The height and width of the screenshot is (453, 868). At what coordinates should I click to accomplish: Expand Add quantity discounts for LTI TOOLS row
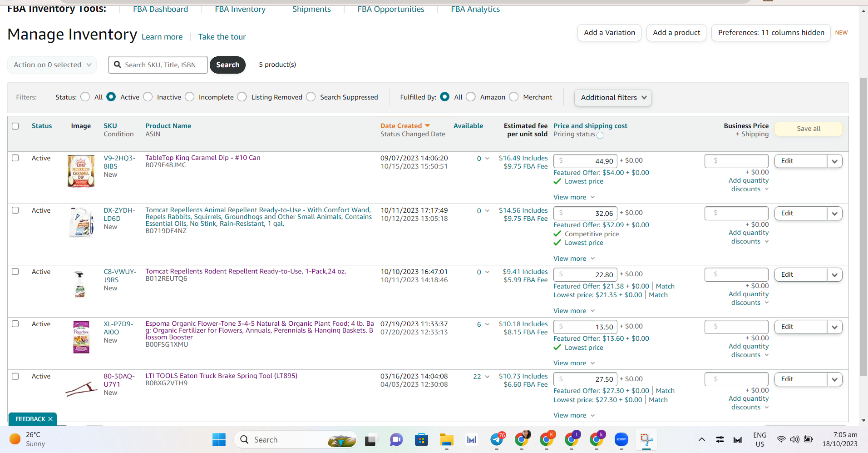click(749, 403)
